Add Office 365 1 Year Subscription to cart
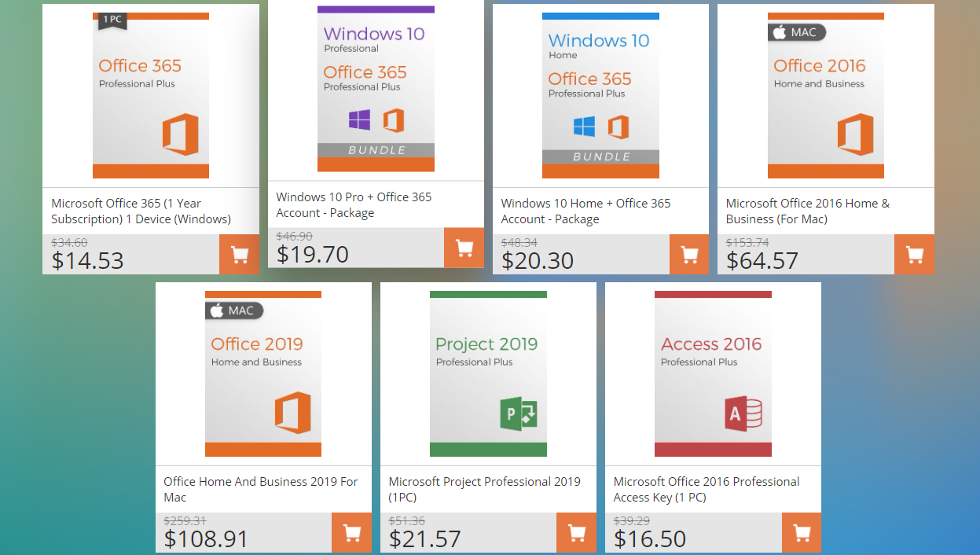The width and height of the screenshot is (980, 555). click(239, 255)
